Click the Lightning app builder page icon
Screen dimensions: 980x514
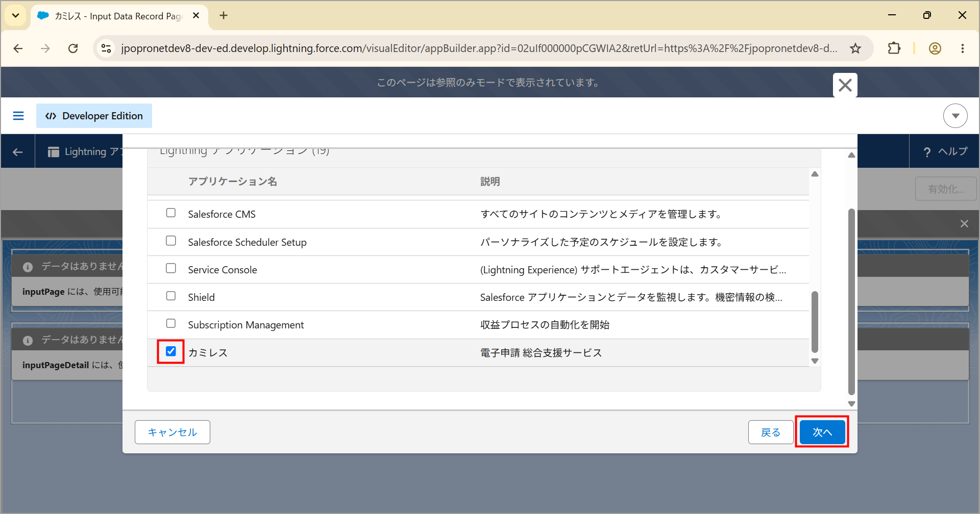[x=53, y=151]
